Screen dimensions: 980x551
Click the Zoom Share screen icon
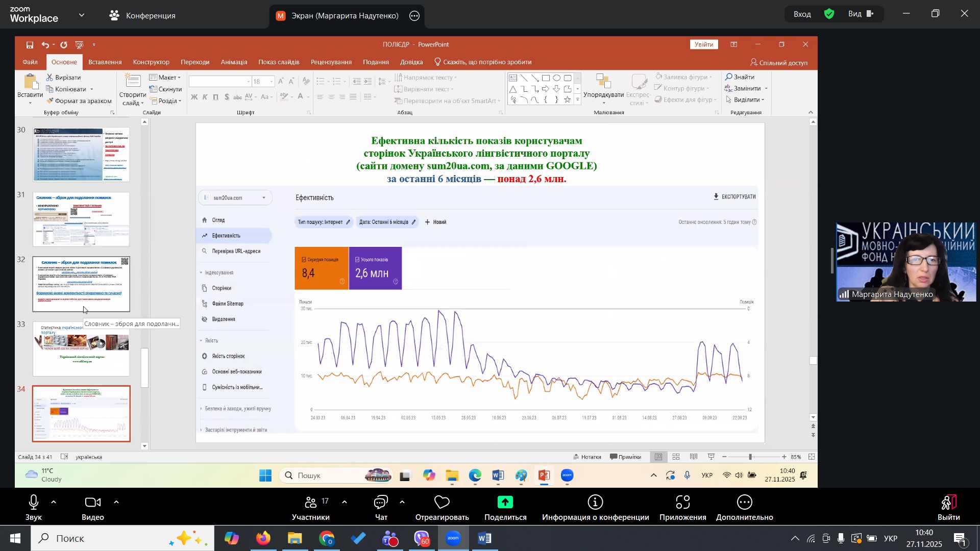click(505, 503)
